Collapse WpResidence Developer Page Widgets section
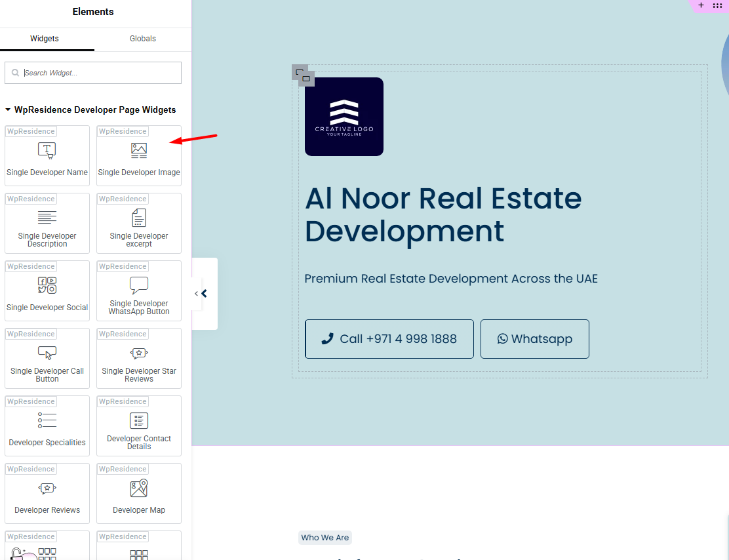This screenshot has height=560, width=729. tap(8, 110)
